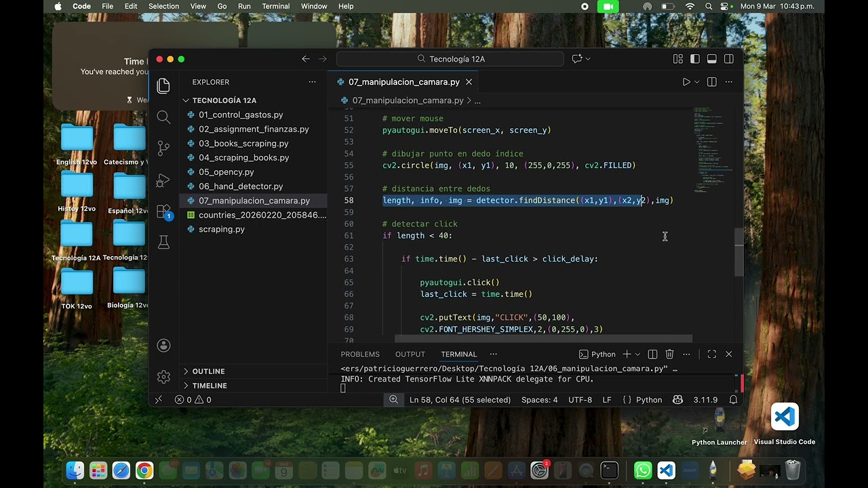Viewport: 868px width, 488px height.
Task: Open scraping.py file
Action: pyautogui.click(x=222, y=229)
